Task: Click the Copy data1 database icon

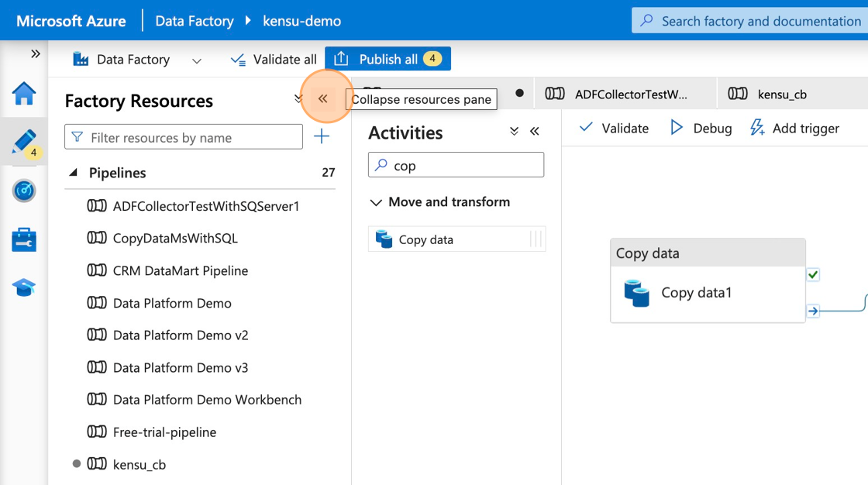Action: (636, 293)
